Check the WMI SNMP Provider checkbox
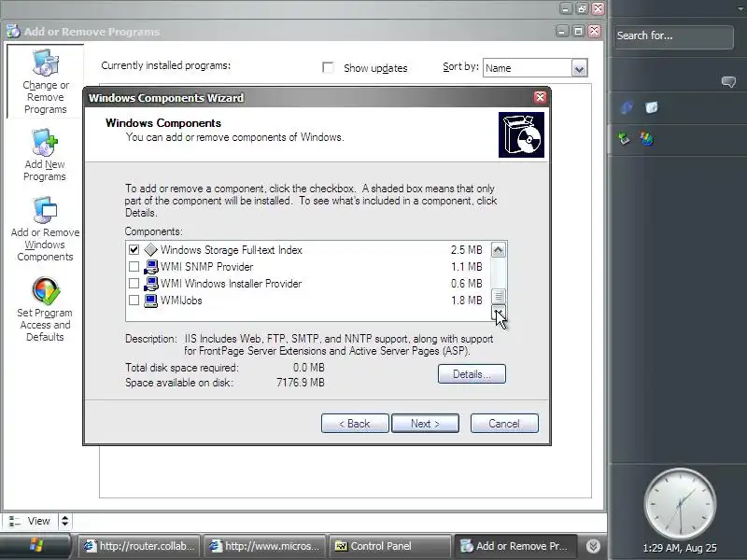This screenshot has height=560, width=747. [134, 267]
